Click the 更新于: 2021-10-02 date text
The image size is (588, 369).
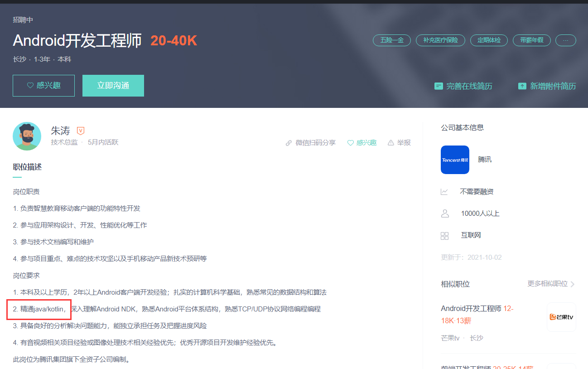(x=471, y=257)
